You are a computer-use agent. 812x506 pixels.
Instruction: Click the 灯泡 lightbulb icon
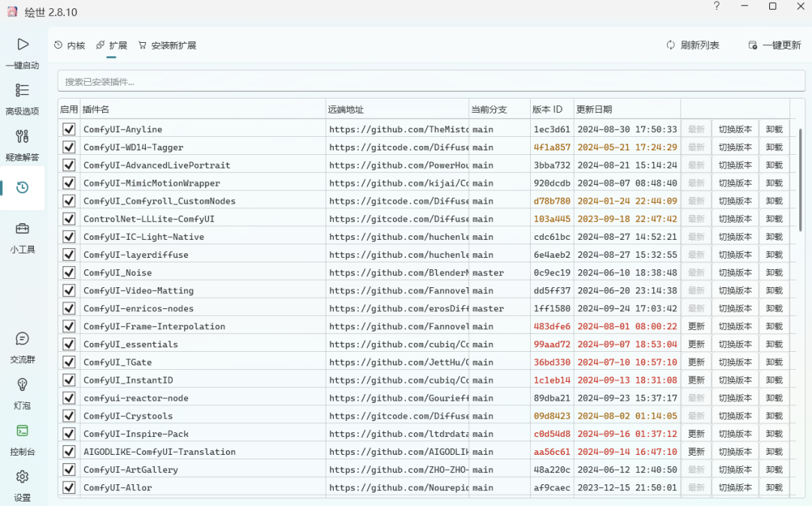[x=23, y=385]
